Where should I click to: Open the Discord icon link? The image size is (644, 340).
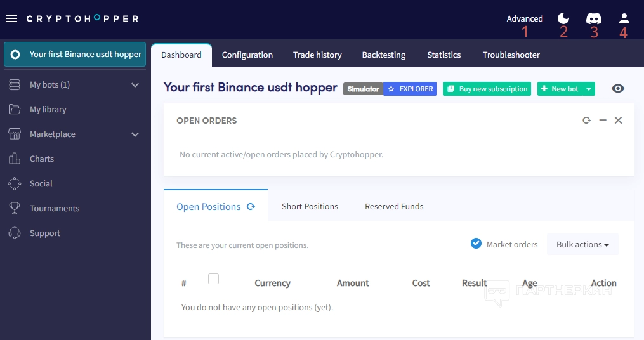pyautogui.click(x=594, y=18)
